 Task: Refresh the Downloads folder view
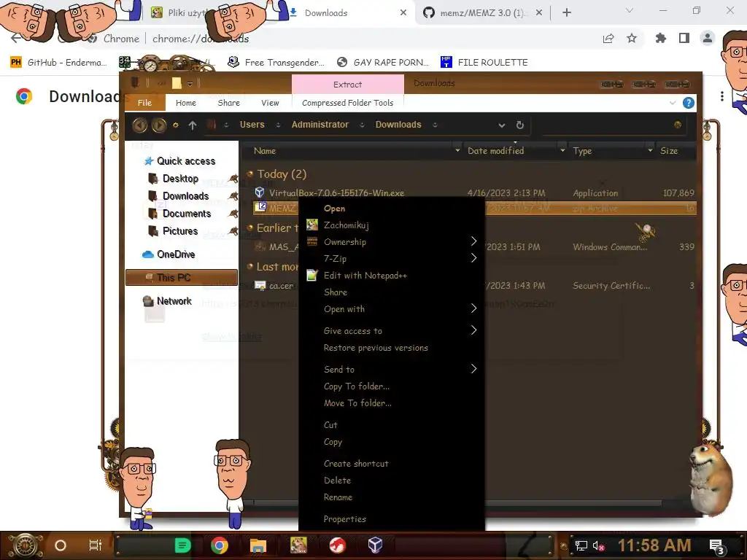(x=519, y=125)
